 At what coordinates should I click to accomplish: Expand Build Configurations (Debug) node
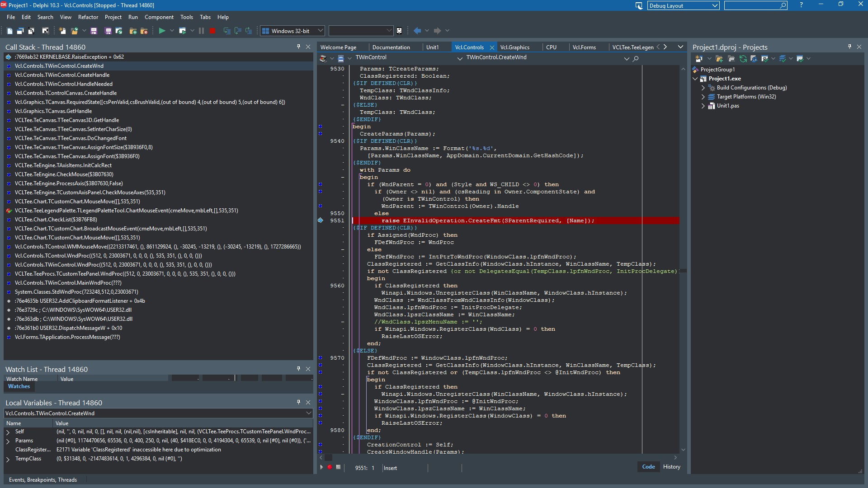click(x=703, y=88)
